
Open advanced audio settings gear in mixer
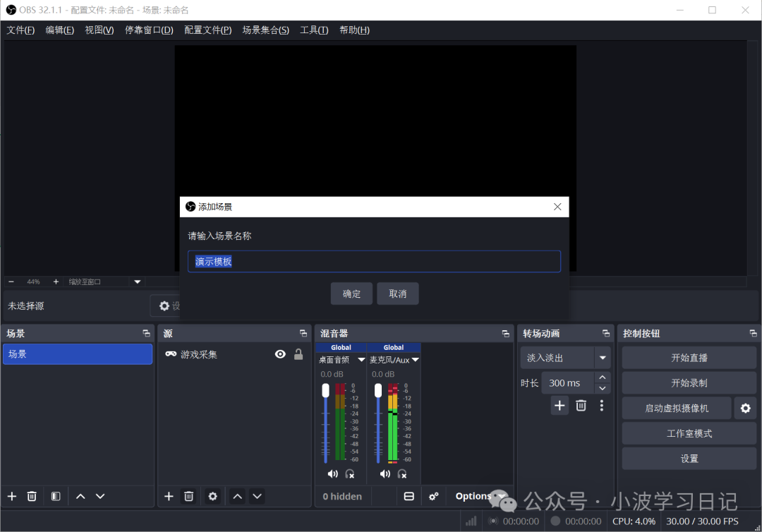[x=433, y=496]
